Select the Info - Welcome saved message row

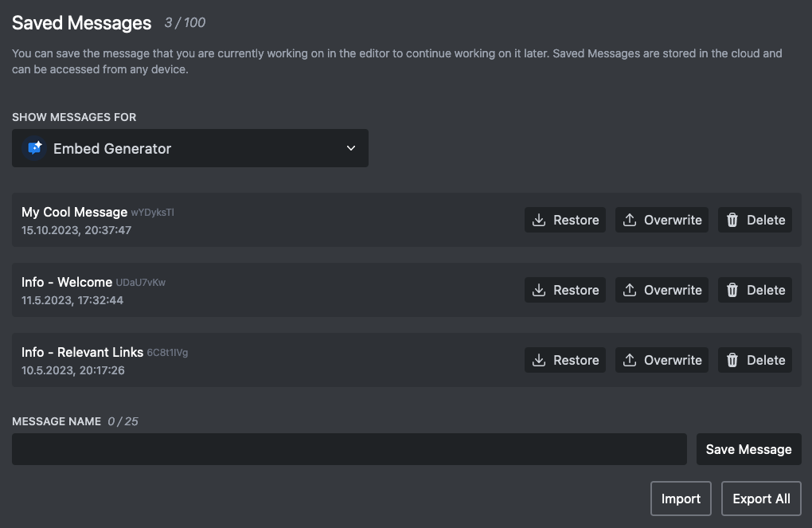239,290
